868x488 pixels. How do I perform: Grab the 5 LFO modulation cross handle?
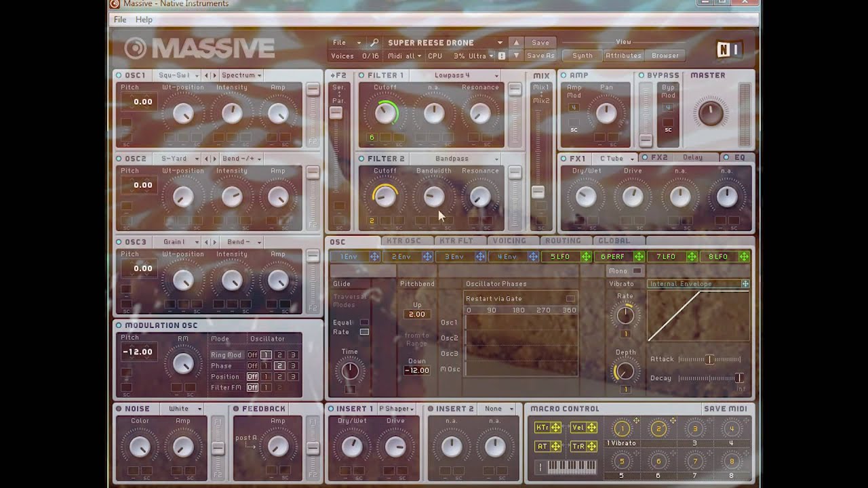(x=586, y=257)
